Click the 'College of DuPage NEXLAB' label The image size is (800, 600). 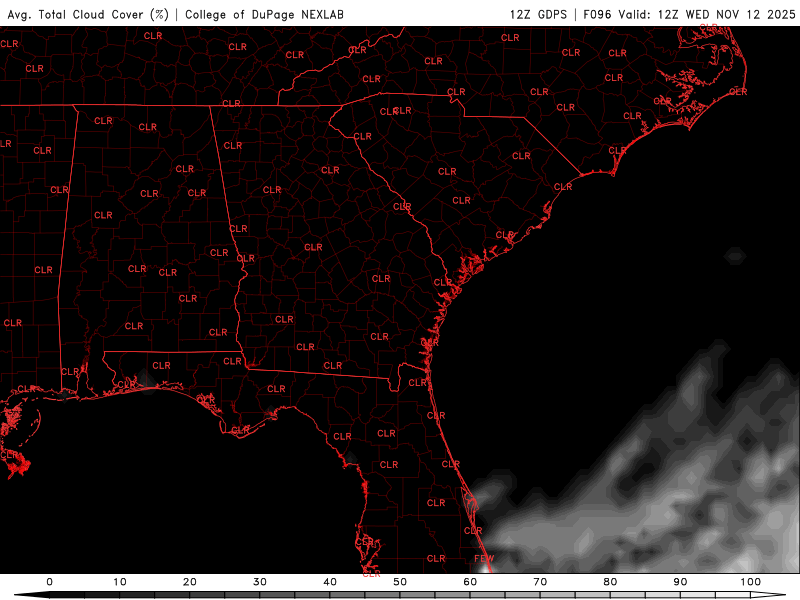[264, 15]
